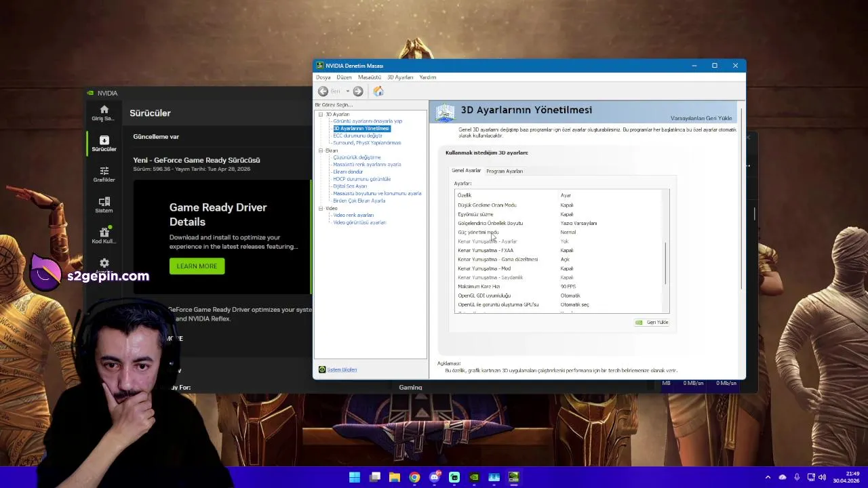Click the NVIDIA Control Panel icon on the taskbar
This screenshot has height=488, width=868.
pyautogui.click(x=514, y=477)
